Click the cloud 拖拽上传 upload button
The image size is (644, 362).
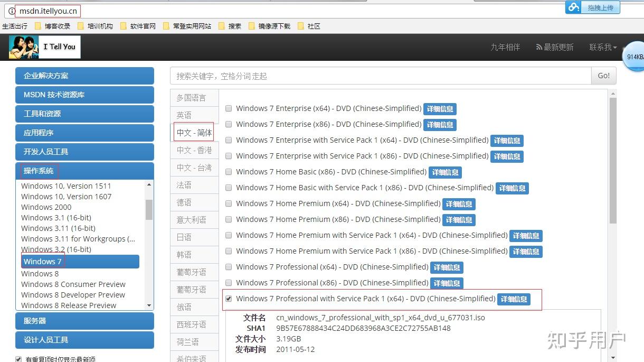tap(593, 7)
